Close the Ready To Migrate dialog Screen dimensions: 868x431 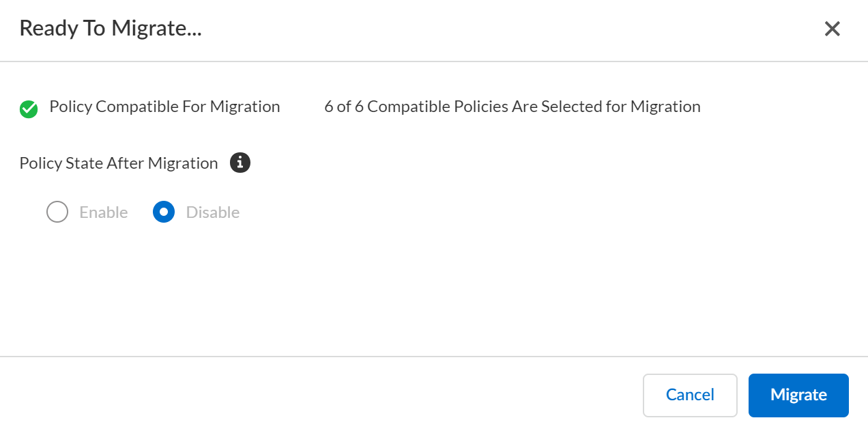[832, 29]
